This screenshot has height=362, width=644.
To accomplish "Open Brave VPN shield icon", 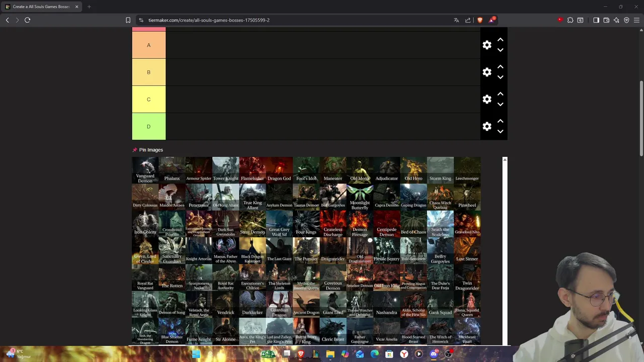I will point(626,20).
